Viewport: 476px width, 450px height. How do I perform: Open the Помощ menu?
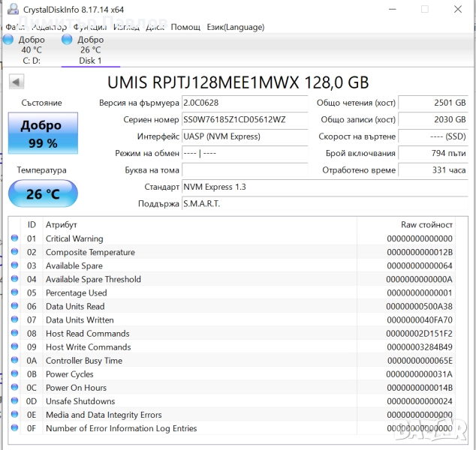coord(185,27)
